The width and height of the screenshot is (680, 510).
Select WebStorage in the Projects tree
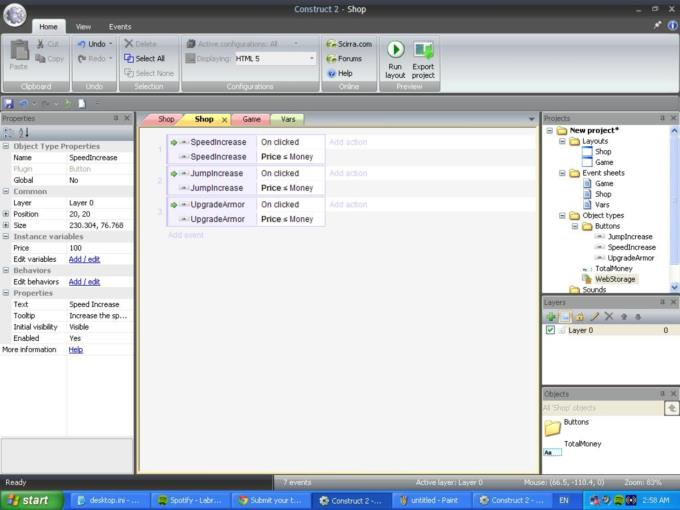click(615, 279)
